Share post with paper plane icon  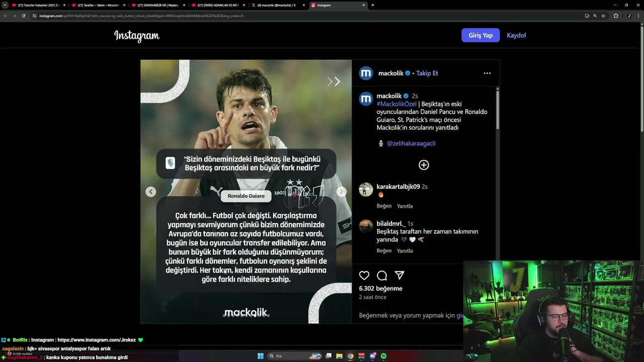[x=399, y=276]
